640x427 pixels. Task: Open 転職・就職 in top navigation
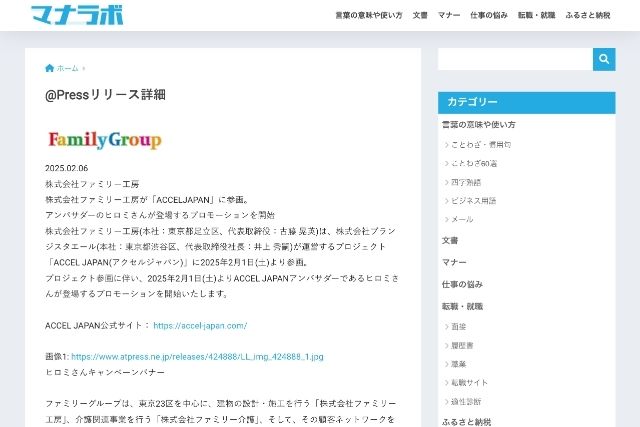tap(536, 16)
